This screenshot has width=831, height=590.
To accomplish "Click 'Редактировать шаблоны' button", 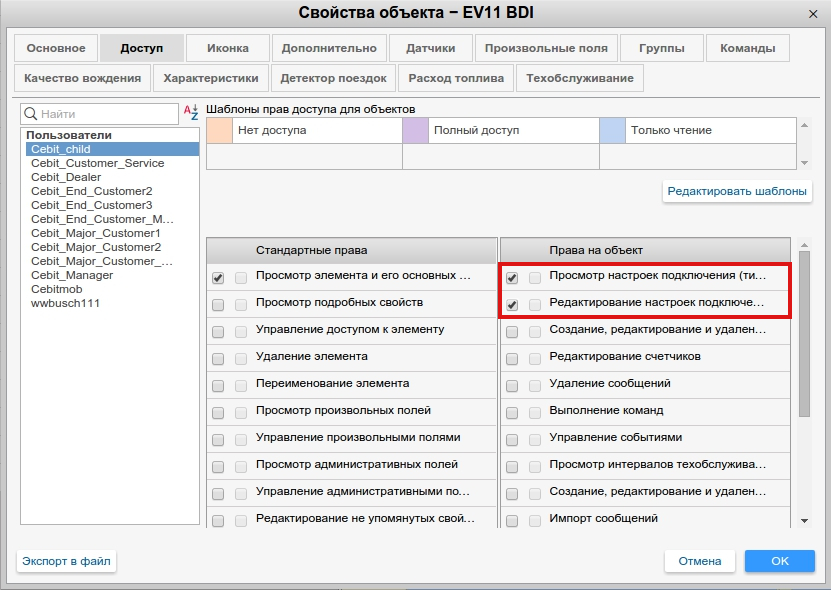I will [x=737, y=191].
